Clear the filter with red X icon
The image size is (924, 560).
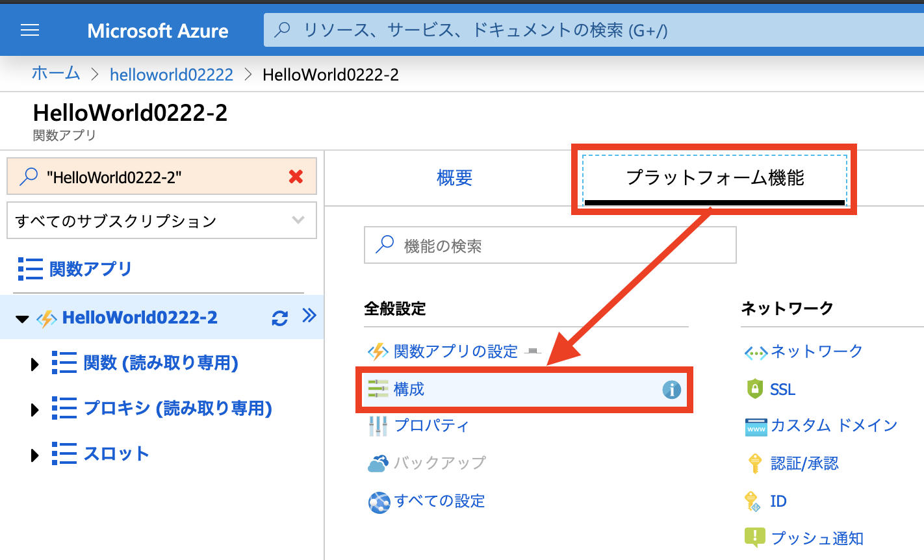296,177
